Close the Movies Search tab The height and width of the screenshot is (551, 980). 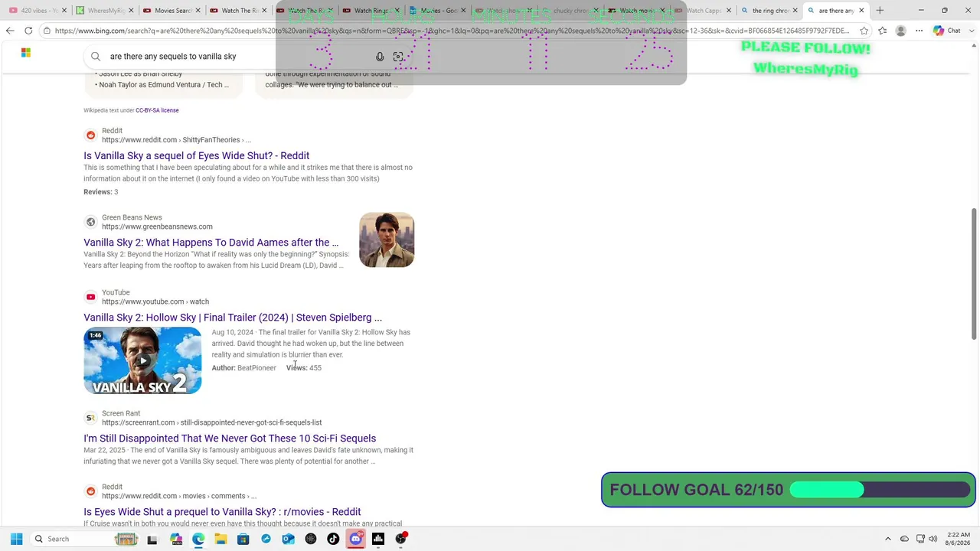coord(197,11)
